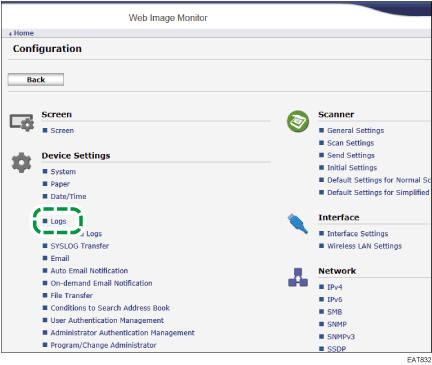The width and height of the screenshot is (432, 365).
Task: Click the Screen section monitor icon
Action: coord(22,122)
